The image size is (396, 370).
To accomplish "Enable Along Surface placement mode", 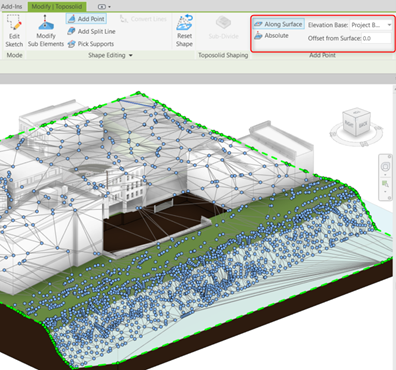I will (x=278, y=24).
